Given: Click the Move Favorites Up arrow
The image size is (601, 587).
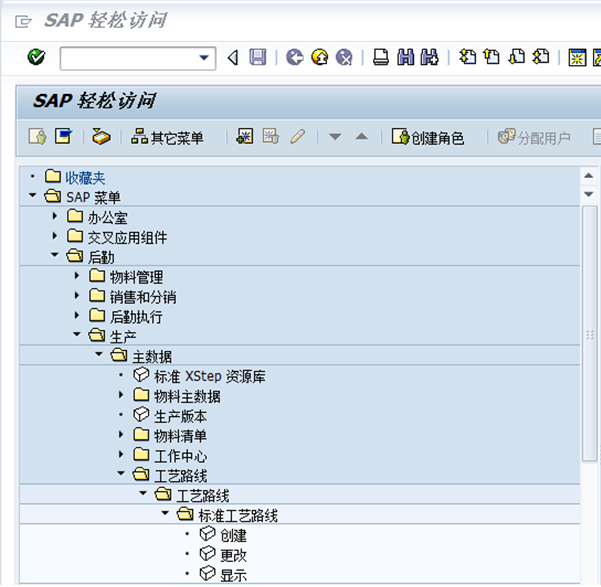Looking at the screenshot, I should coord(361,136).
